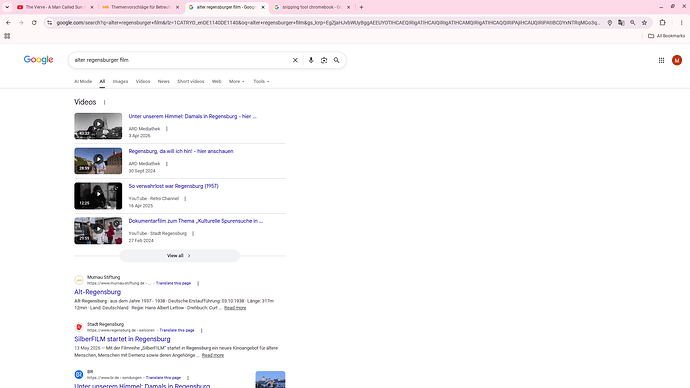Translate the Stadt Regensburg page
This screenshot has width=690, height=388.
(x=177, y=330)
